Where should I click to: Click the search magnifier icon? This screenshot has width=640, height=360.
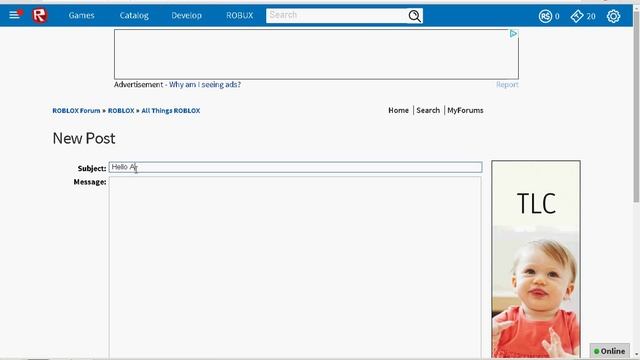point(414,16)
